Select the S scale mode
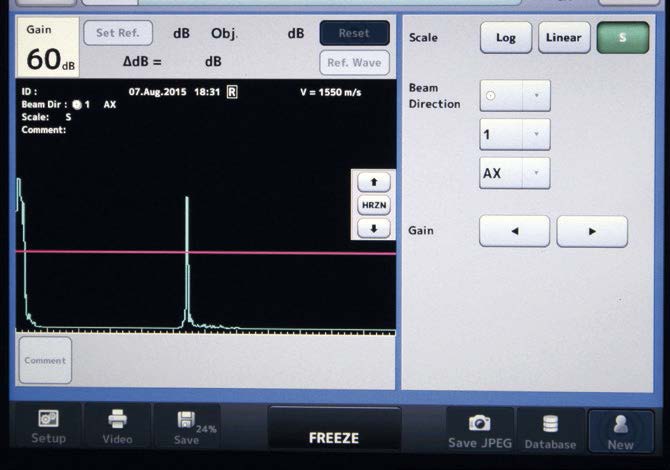Screen dimensions: 670x470 pos(622,38)
